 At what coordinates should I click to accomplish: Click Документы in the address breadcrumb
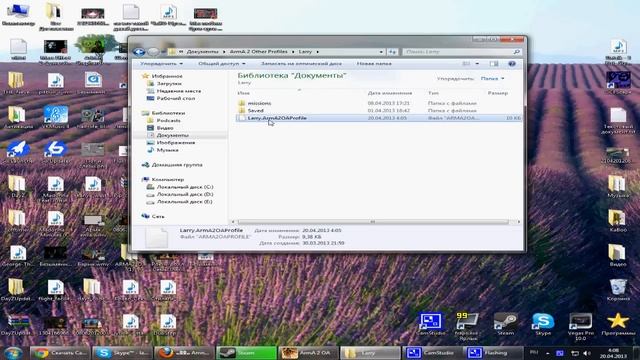202,52
